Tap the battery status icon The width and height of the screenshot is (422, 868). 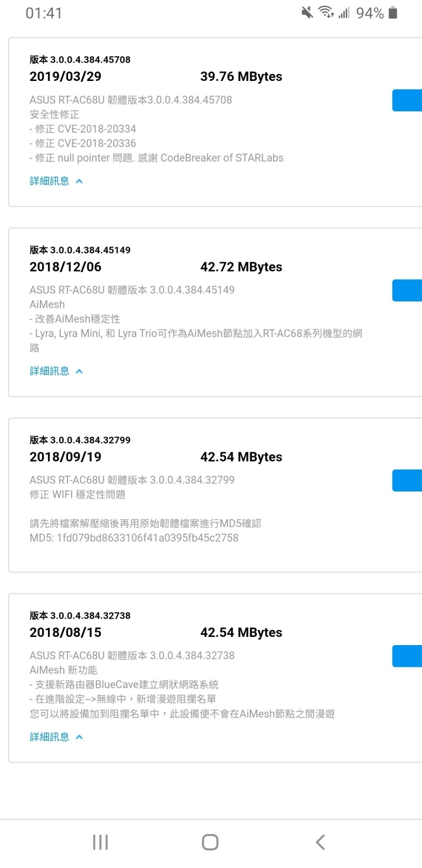pos(393,12)
